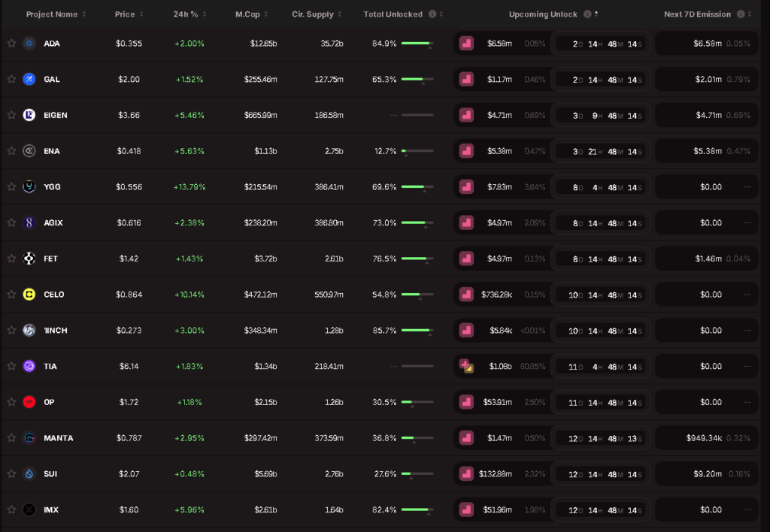
Task: Star GAL as a favorite
Action: coord(11,79)
